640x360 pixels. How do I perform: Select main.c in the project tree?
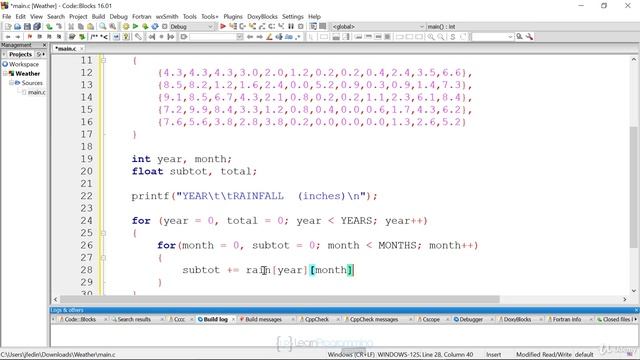point(36,92)
